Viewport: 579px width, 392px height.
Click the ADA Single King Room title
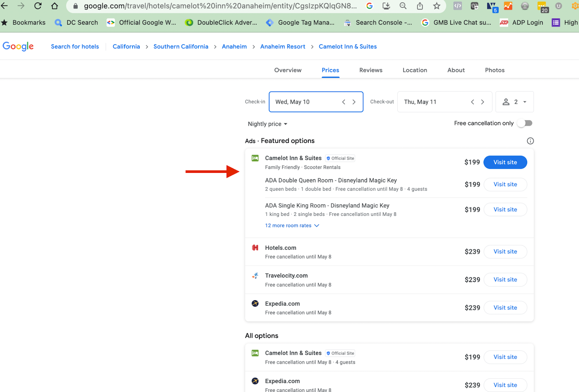[327, 206]
